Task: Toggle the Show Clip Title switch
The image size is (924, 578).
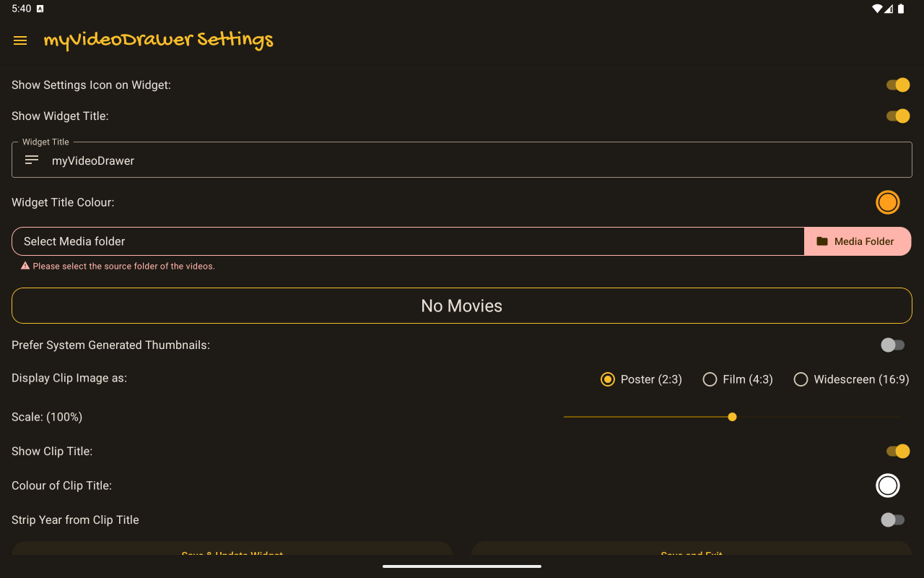Action: 898,452
